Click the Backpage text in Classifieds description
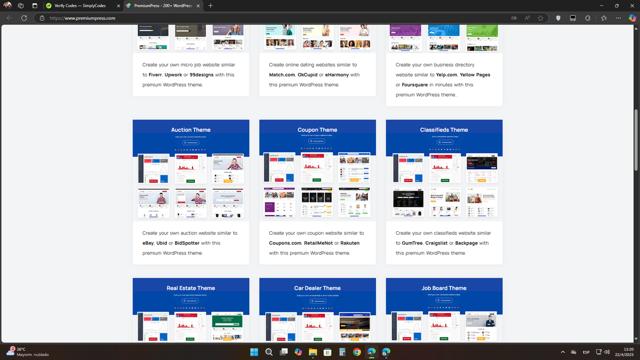Screen dimensions: 640x360 pyautogui.click(x=466, y=243)
